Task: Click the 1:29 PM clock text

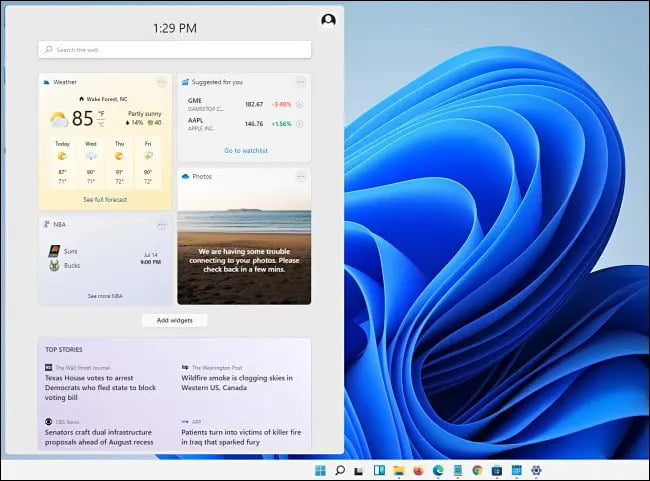Action: (x=175, y=28)
